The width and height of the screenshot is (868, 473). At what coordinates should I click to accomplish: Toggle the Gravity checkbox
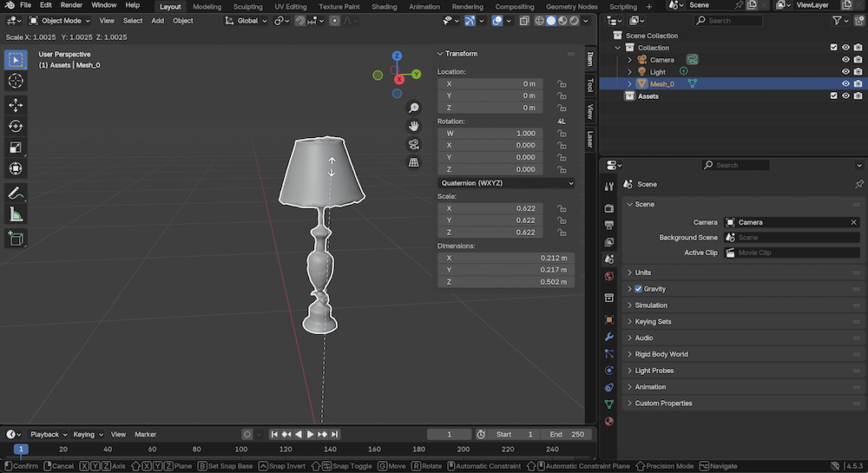[639, 289]
